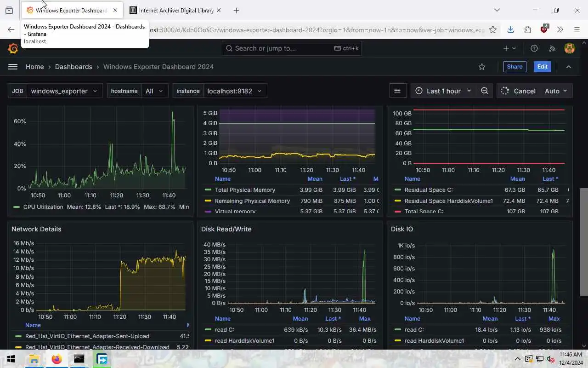Click the yellow Remaining Physical Memory color swatch
This screenshot has height=368, width=588.
208,201
